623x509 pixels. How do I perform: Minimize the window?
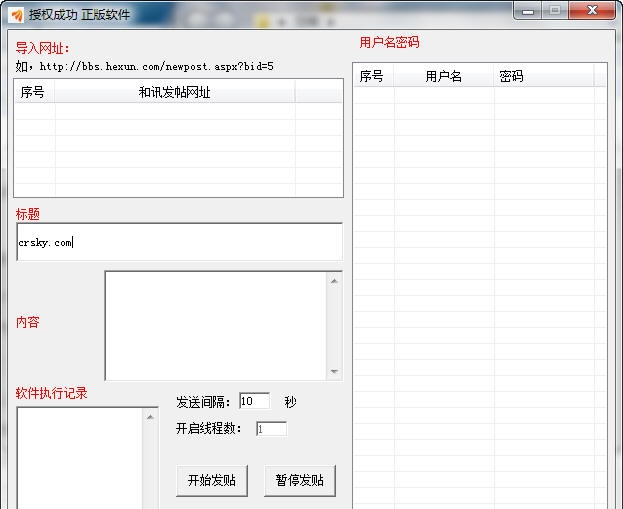pyautogui.click(x=528, y=11)
